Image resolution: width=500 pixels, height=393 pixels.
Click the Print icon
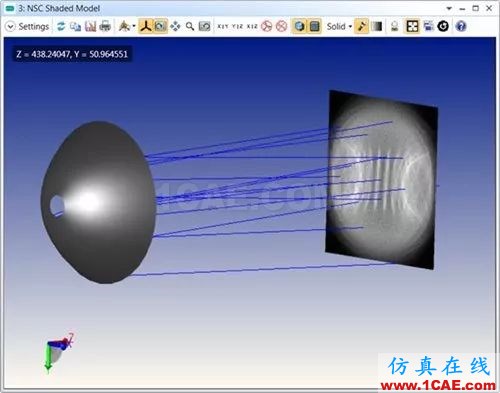coord(105,26)
